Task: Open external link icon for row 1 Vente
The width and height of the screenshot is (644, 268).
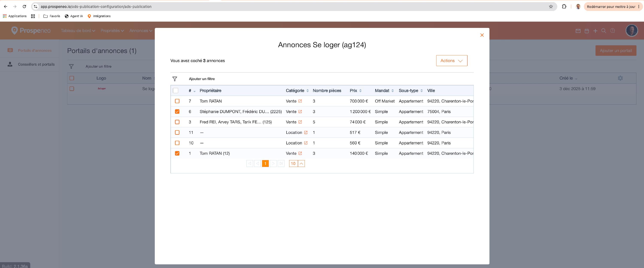Action: click(300, 153)
